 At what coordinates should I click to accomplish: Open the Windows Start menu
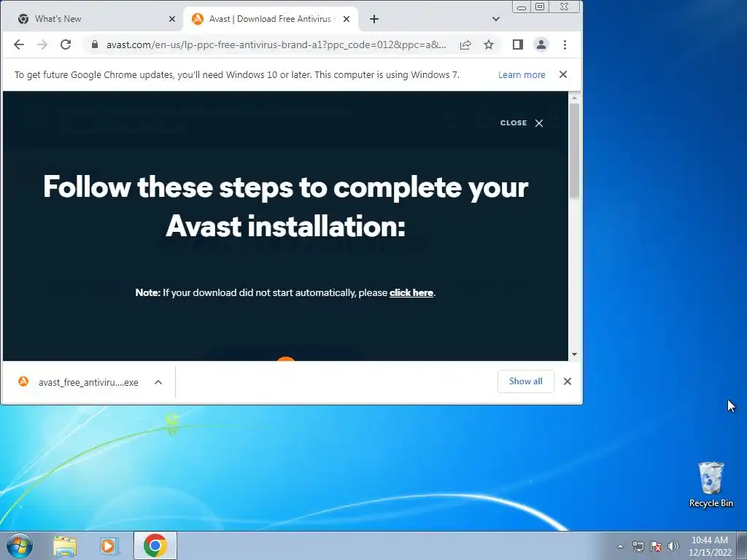[20, 545]
